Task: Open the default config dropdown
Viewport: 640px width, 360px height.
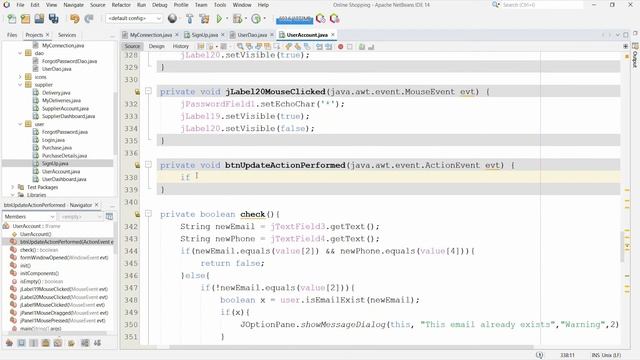Action: coord(134,18)
